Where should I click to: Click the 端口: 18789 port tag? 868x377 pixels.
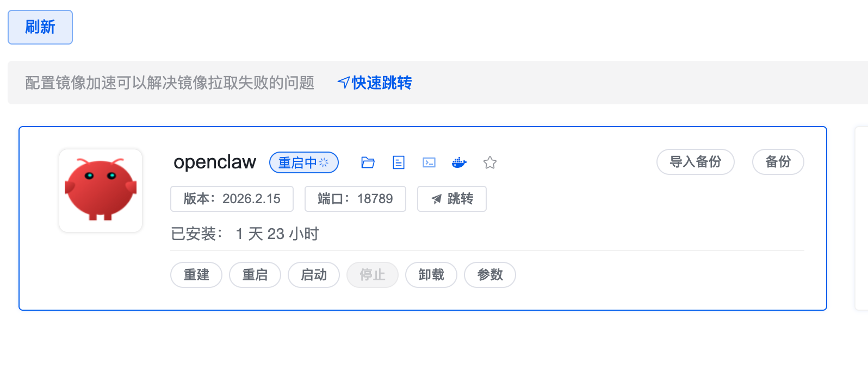click(355, 199)
